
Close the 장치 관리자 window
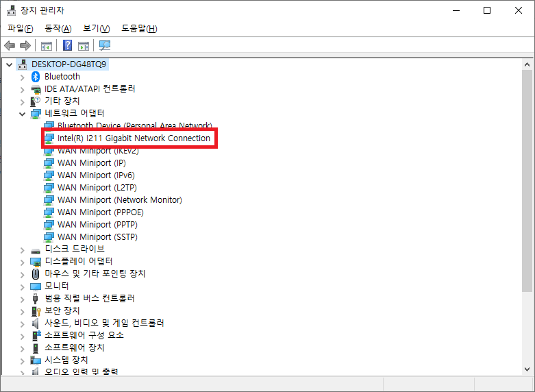point(519,10)
